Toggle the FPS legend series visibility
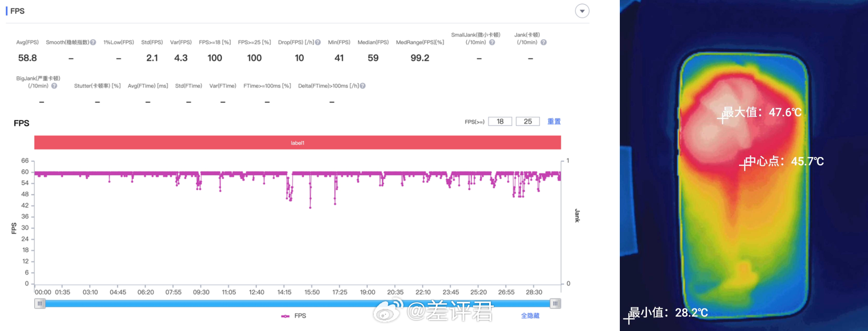Image resolution: width=868 pixels, height=331 pixels. coord(294,316)
